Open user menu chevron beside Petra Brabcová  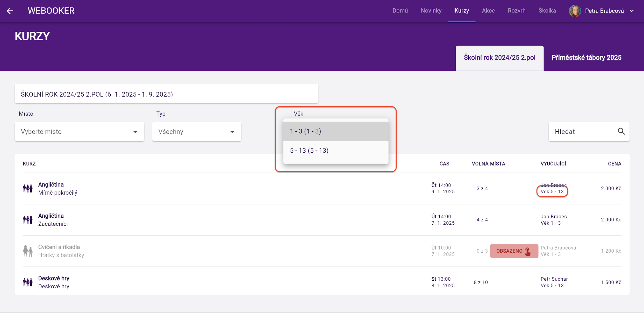(x=632, y=11)
